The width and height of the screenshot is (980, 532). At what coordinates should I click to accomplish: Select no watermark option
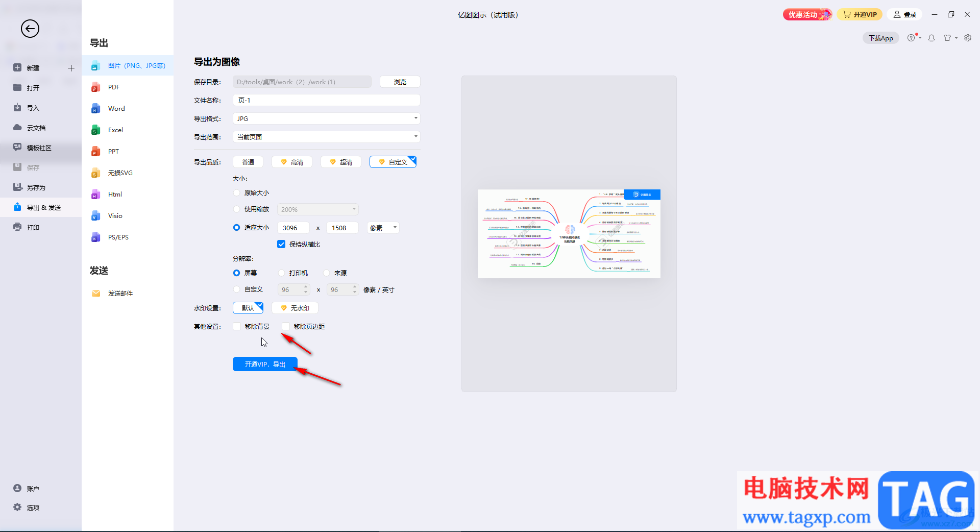coord(295,308)
